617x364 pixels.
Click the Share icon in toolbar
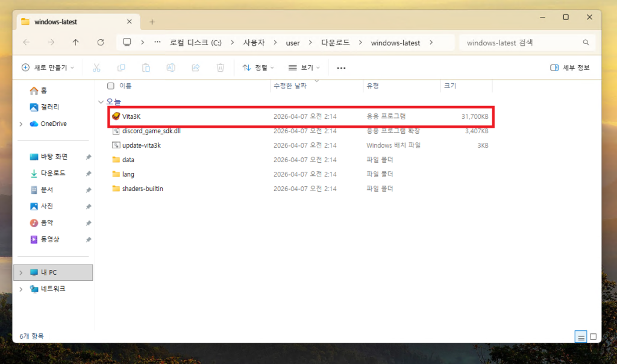[x=195, y=67]
